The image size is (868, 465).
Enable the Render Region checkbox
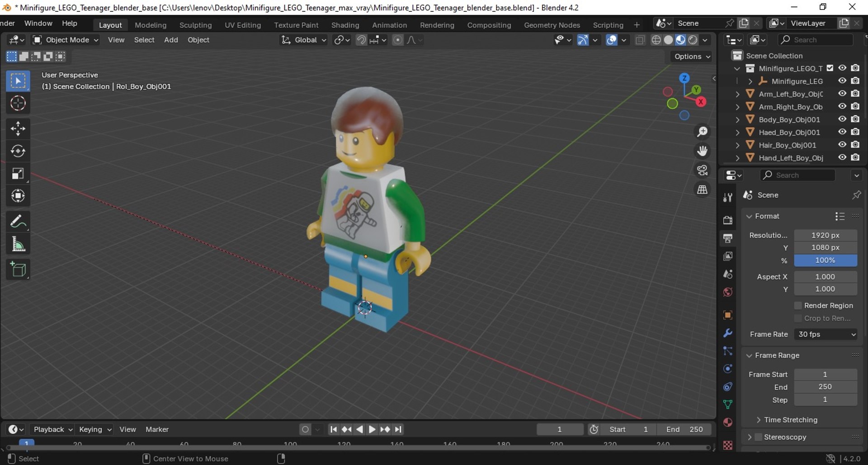click(798, 306)
